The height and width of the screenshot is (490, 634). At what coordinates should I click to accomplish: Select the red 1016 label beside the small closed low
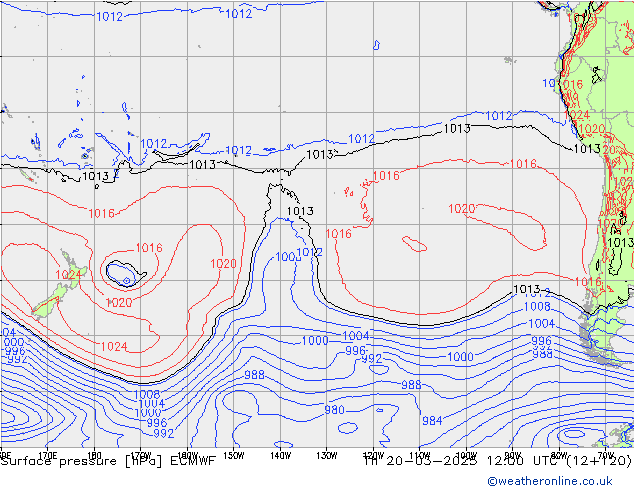tap(149, 248)
